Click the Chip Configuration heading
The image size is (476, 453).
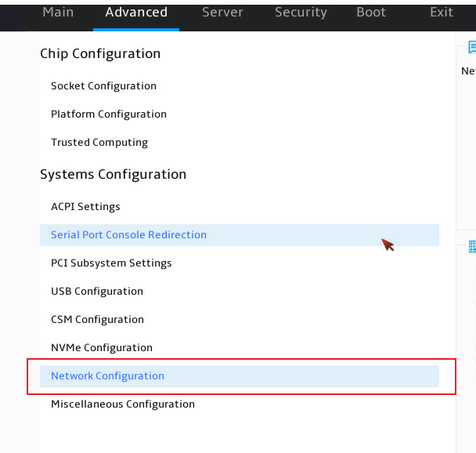(x=100, y=54)
